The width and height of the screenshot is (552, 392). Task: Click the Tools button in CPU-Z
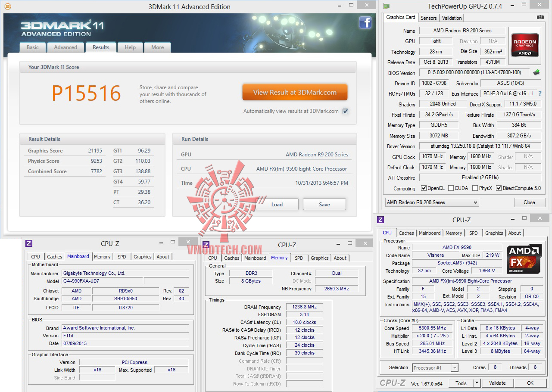[461, 383]
